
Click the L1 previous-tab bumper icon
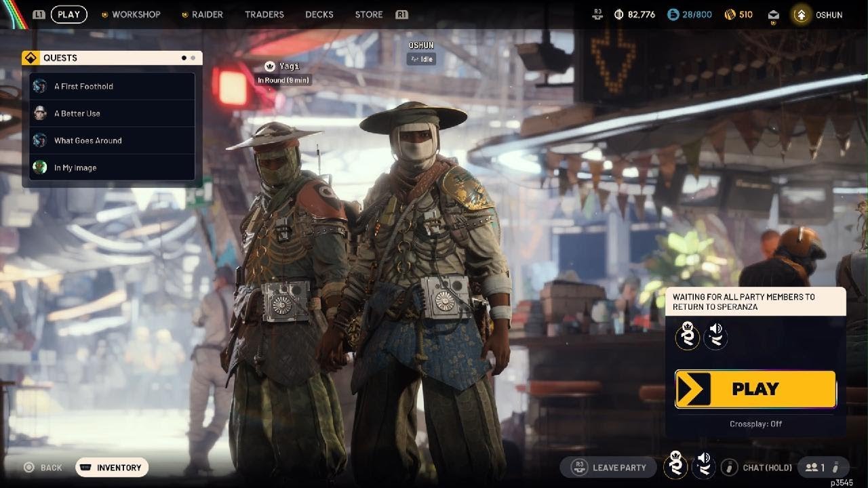pos(39,14)
